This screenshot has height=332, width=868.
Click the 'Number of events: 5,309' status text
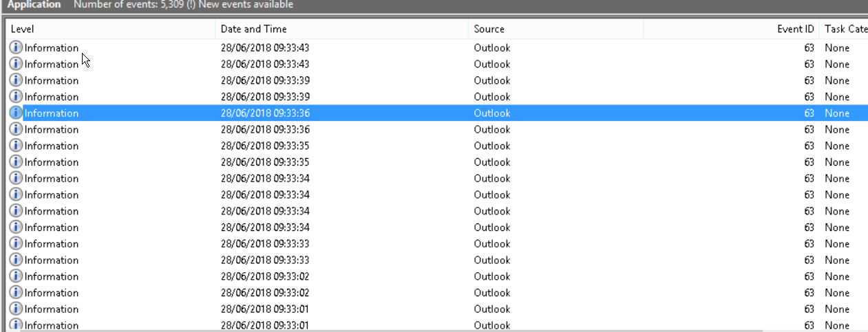127,5
